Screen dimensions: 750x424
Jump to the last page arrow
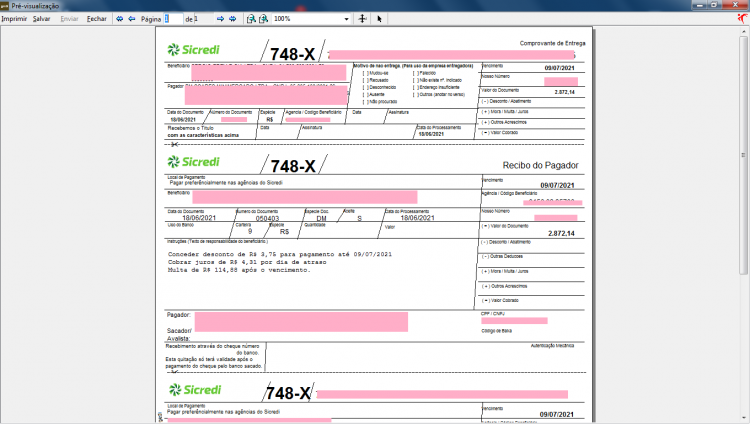(232, 19)
